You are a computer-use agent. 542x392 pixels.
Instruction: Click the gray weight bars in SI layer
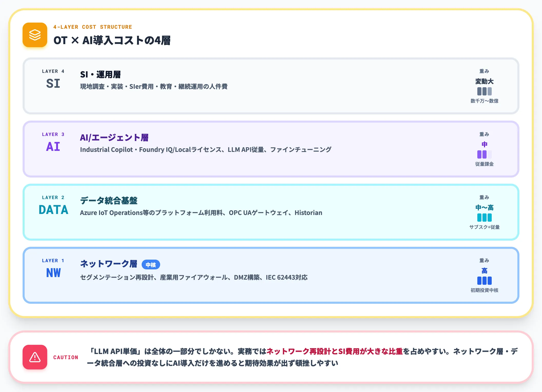tap(484, 91)
